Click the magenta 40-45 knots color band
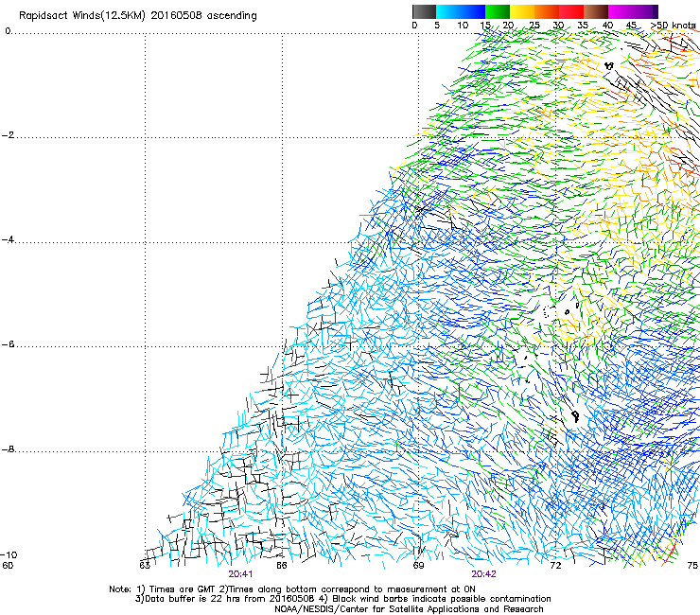This screenshot has width=700, height=615. point(621,11)
